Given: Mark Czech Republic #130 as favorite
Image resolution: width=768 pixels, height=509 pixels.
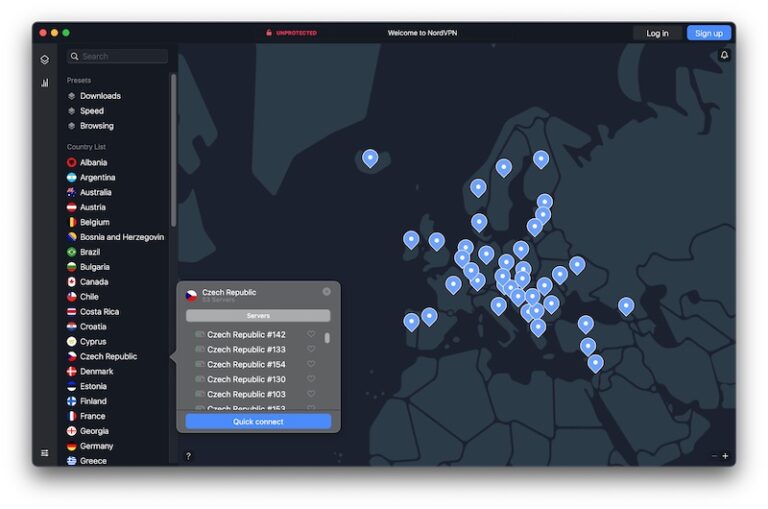Looking at the screenshot, I should pyautogui.click(x=311, y=380).
